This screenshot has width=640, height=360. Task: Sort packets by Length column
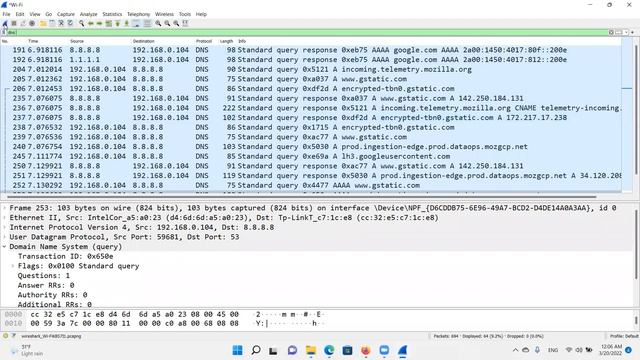(x=227, y=41)
